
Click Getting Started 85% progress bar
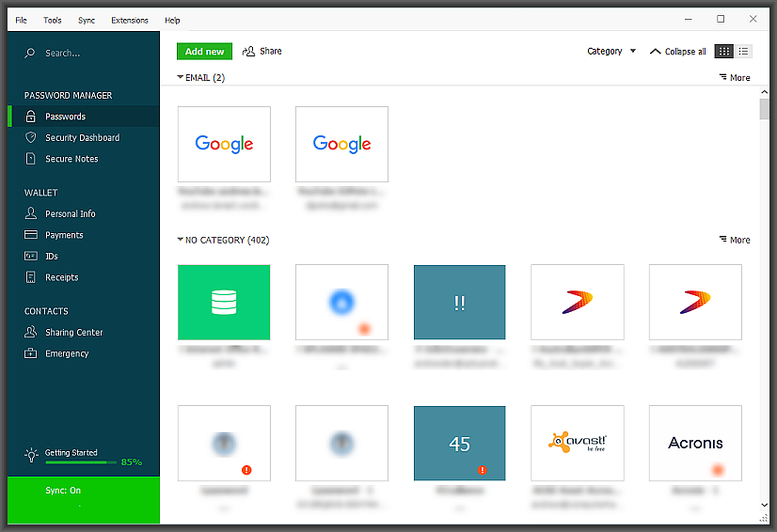81,462
